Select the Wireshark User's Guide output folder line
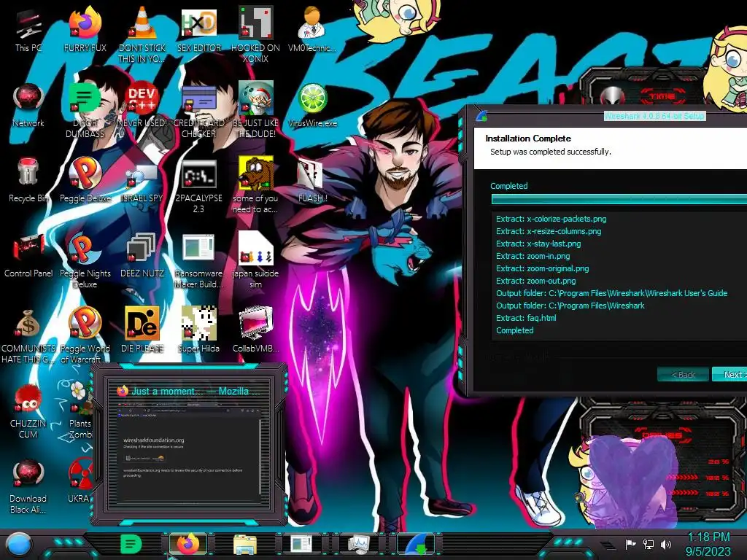The width and height of the screenshot is (747, 560). point(612,293)
